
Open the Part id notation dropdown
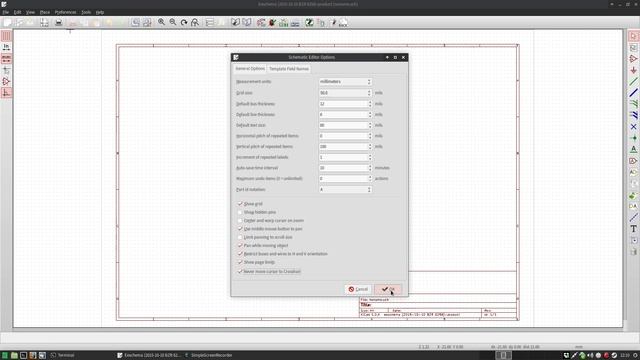pyautogui.click(x=345, y=189)
